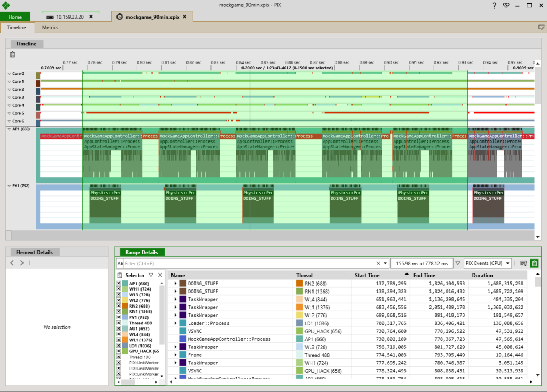
Task: Clear the filter box using its X icon
Action: click(x=378, y=263)
